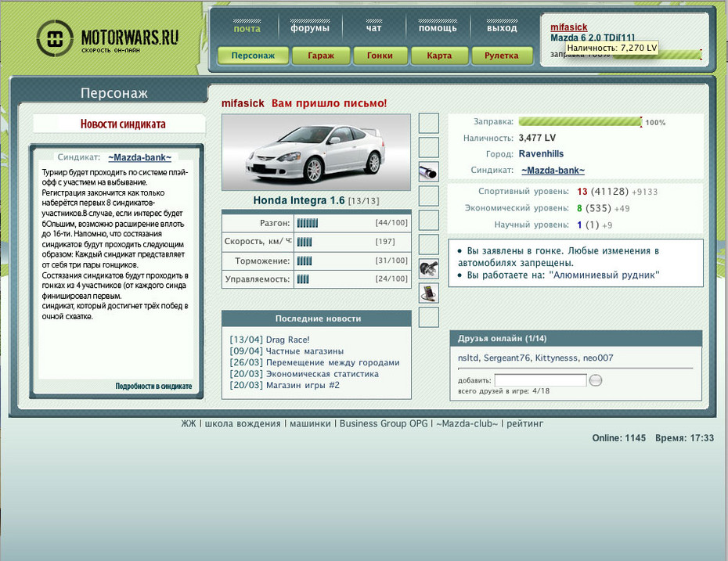728x561 pixels.
Task: Click the добавить friend name input
Action: [x=540, y=380]
